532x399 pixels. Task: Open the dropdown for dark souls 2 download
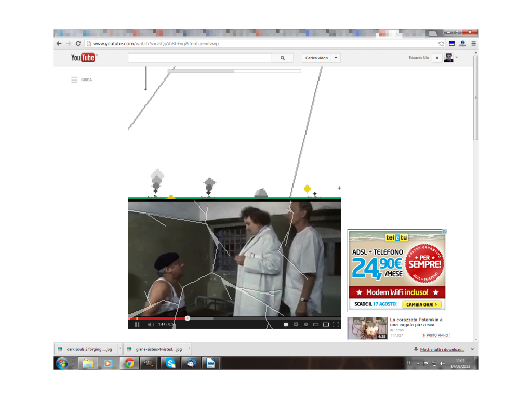(x=120, y=349)
